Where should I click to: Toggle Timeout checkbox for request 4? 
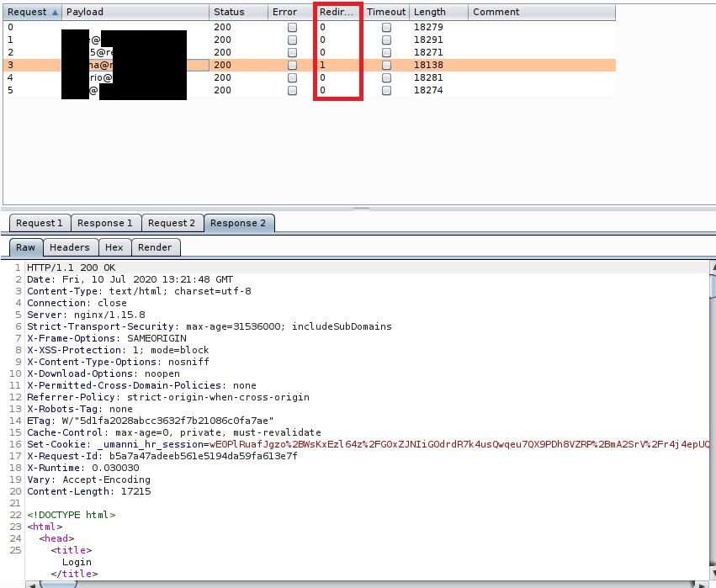[x=386, y=77]
